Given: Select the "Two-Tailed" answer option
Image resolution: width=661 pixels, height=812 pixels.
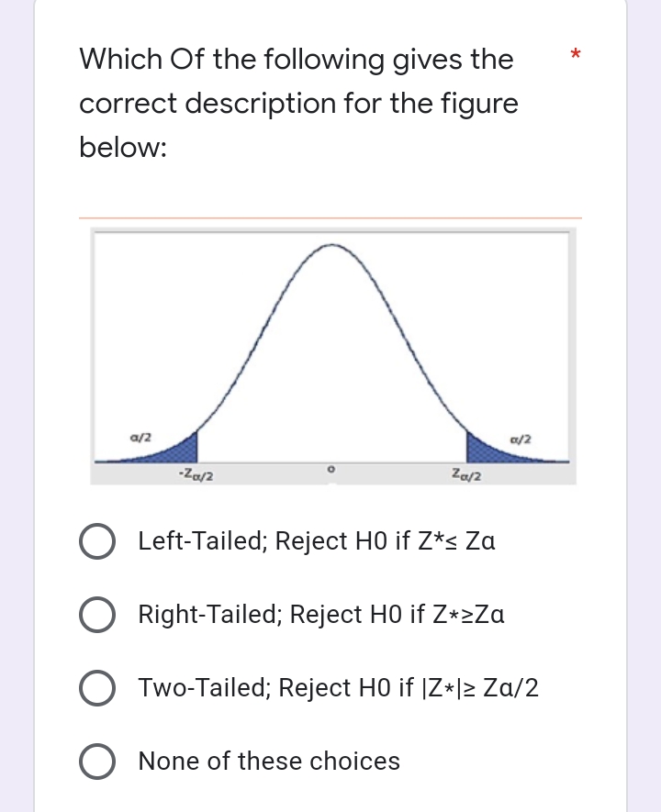Looking at the screenshot, I should [x=97, y=688].
